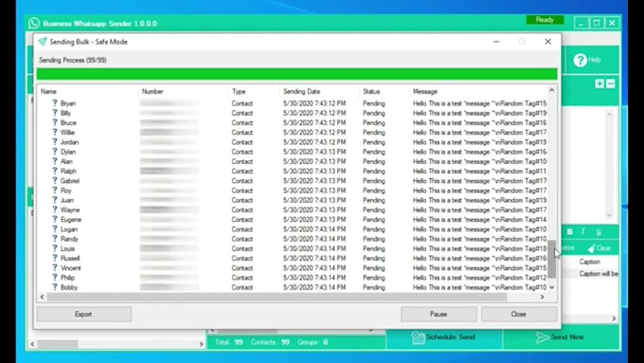This screenshot has height=363, width=644.
Task: Select the Roy contact row
Action: click(293, 191)
